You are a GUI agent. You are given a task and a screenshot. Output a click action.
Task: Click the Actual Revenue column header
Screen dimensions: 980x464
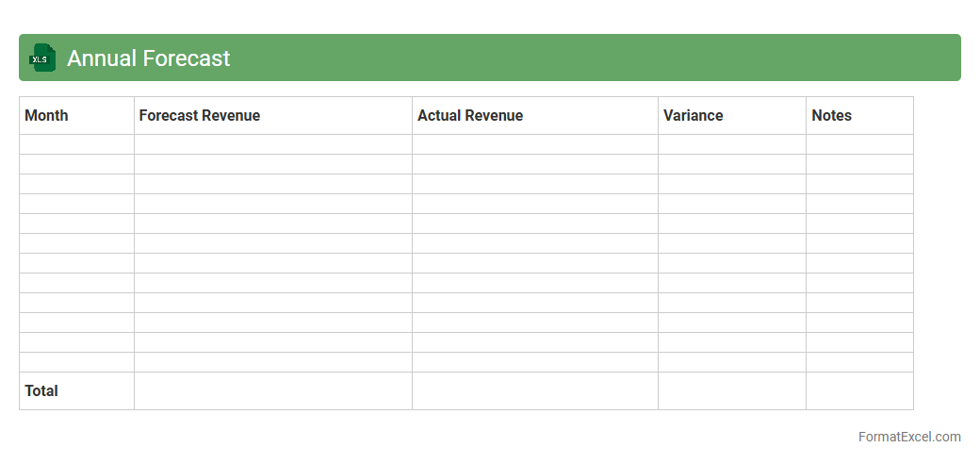pyautogui.click(x=469, y=115)
